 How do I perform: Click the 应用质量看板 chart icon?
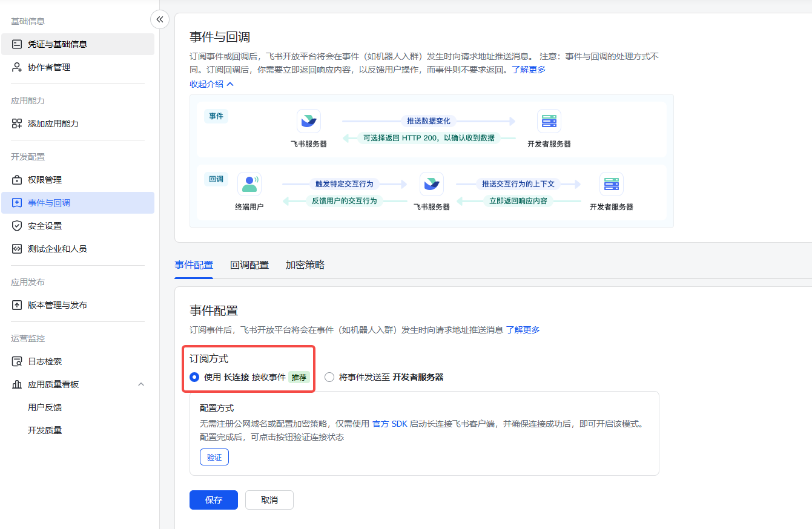pyautogui.click(x=17, y=384)
